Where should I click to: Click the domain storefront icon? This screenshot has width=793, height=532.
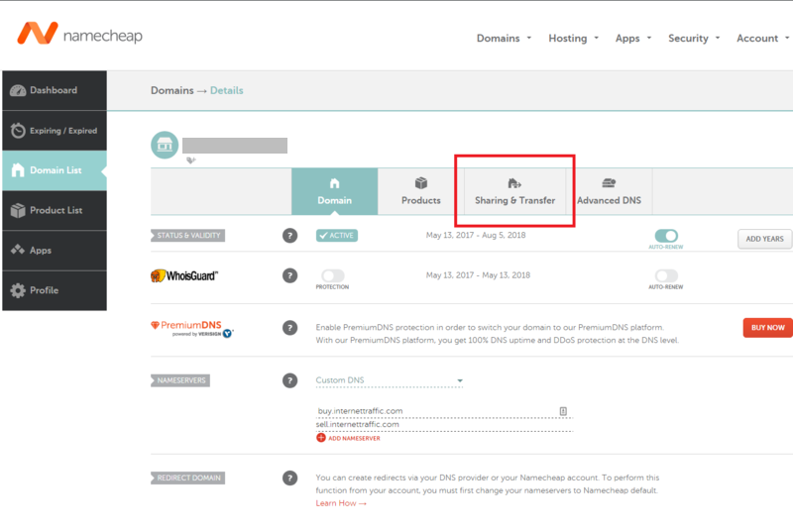[x=165, y=145]
